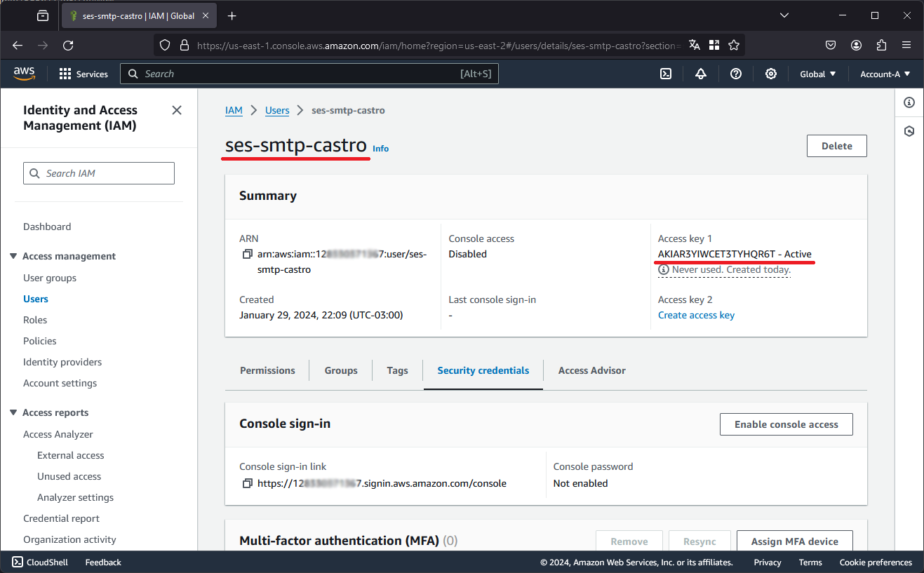924x573 pixels.
Task: Bookmark this page with star icon
Action: point(734,45)
